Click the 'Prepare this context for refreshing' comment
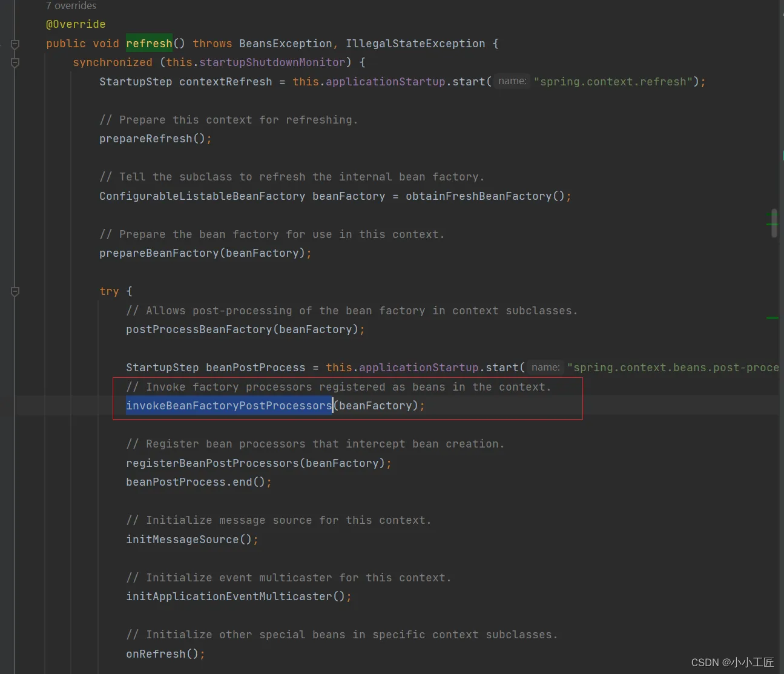Viewport: 784px width, 674px height. [229, 120]
